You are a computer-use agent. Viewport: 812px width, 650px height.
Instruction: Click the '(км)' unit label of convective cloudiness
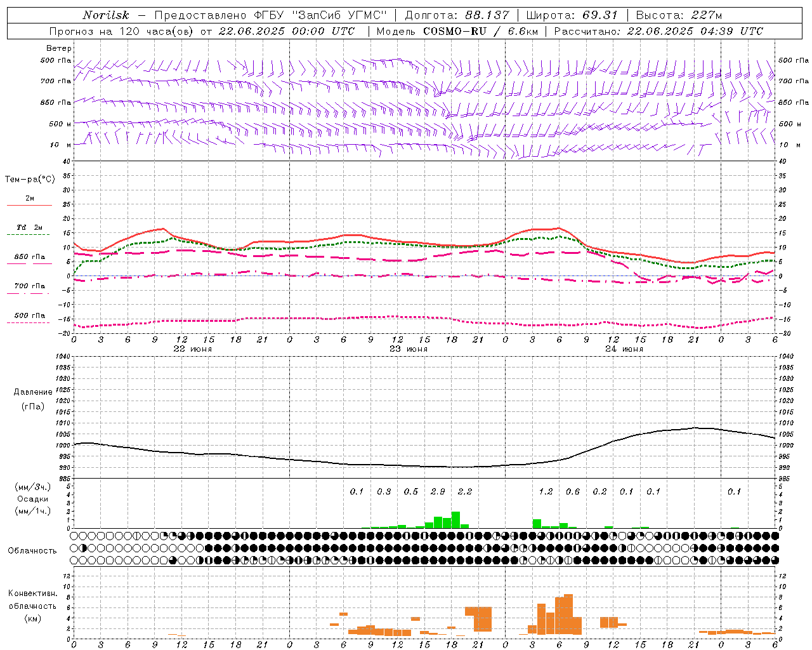[32, 618]
